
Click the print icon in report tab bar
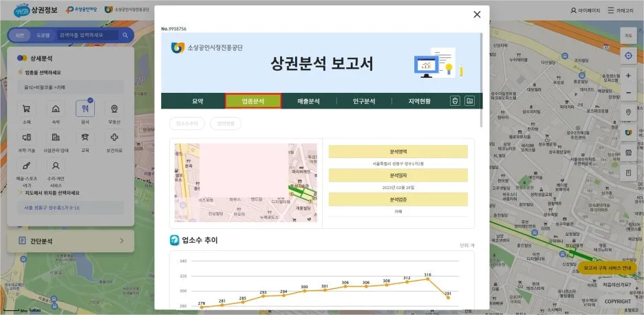coord(455,101)
